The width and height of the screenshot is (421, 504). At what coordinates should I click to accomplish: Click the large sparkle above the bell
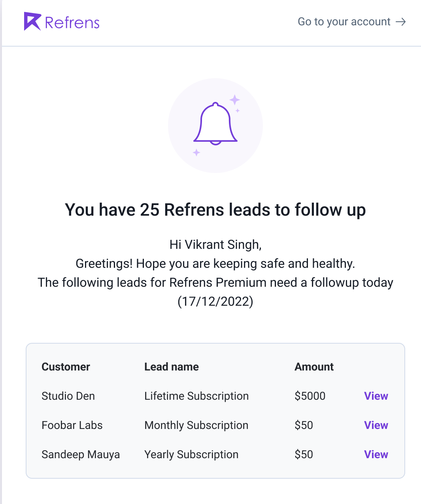[235, 99]
